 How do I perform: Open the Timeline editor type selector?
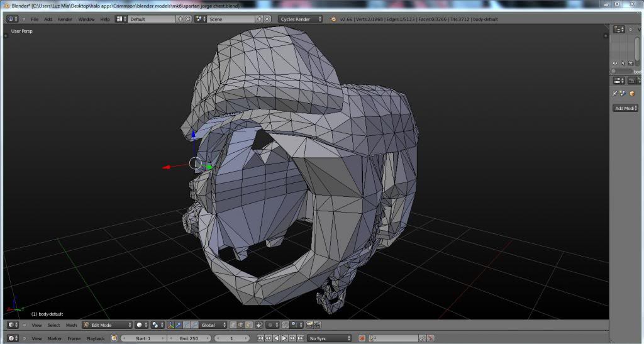pos(13,339)
